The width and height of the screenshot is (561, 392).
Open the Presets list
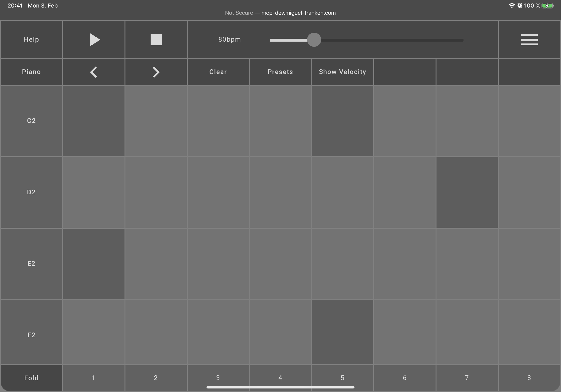(280, 72)
